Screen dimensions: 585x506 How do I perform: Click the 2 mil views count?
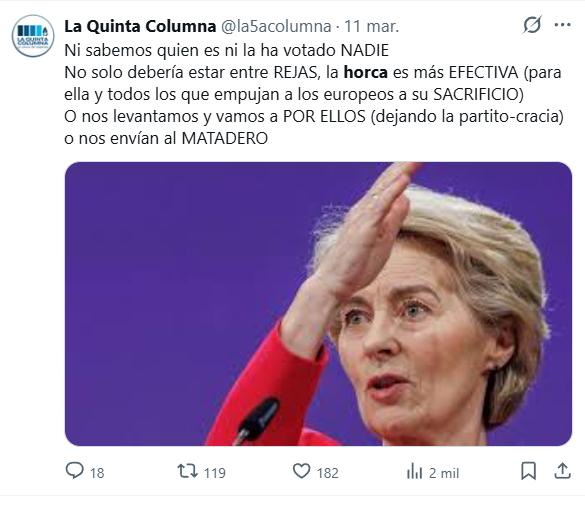(x=444, y=473)
